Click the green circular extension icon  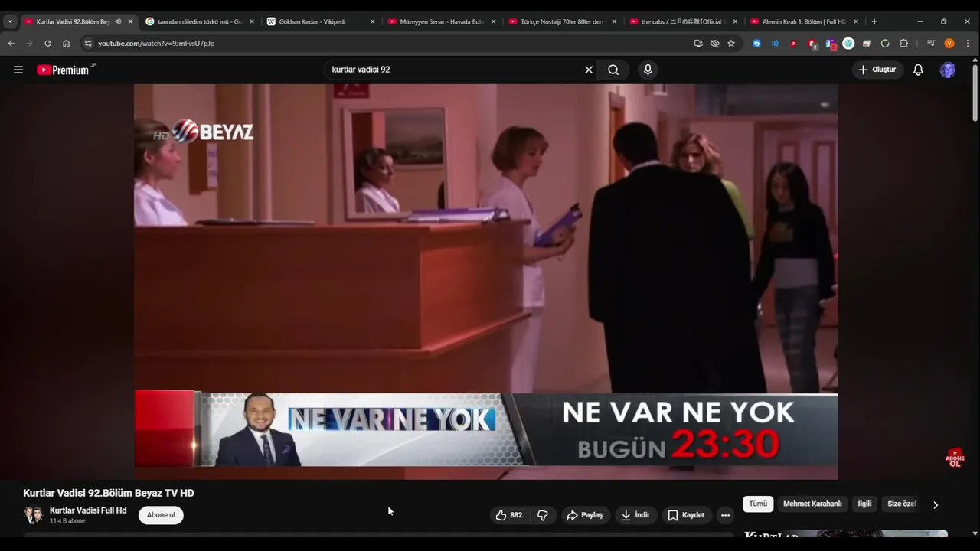[x=848, y=44]
